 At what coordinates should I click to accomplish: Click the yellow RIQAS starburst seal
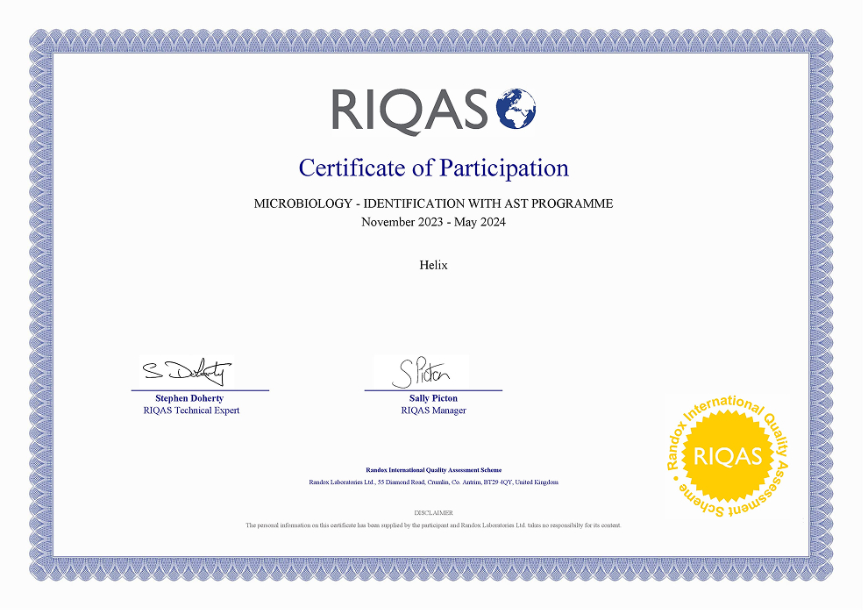pos(721,456)
